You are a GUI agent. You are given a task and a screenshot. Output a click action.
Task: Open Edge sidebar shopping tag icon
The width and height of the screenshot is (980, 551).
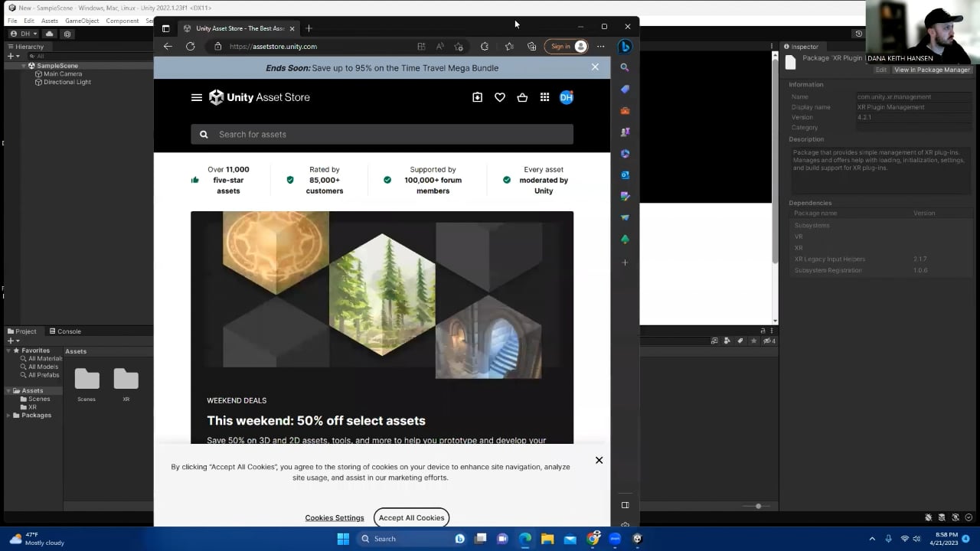(x=625, y=89)
